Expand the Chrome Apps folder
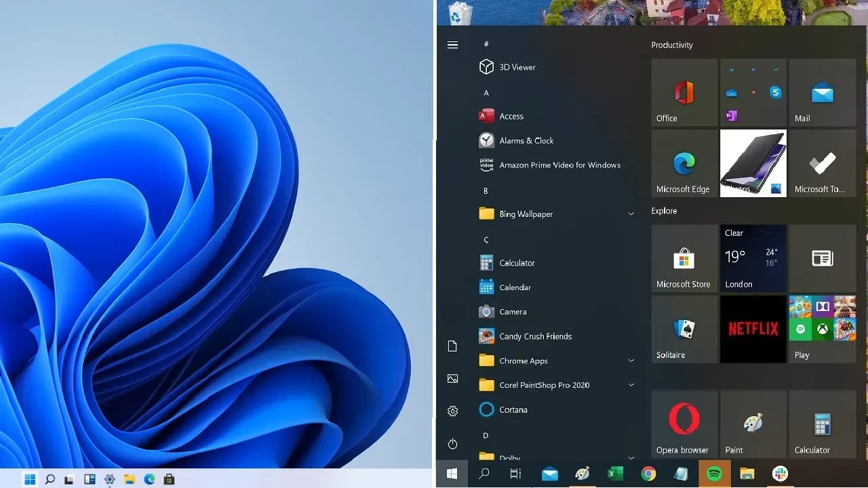Screen dimensions: 868x488 pos(631,361)
